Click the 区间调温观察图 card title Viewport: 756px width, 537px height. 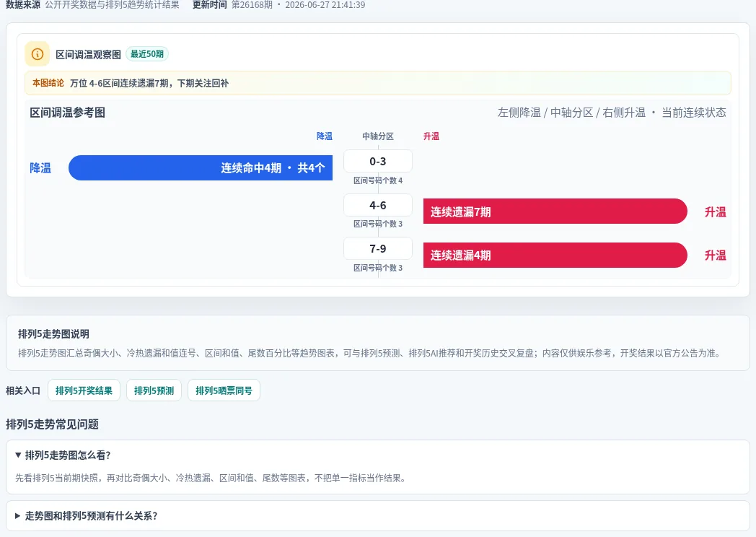[88, 55]
